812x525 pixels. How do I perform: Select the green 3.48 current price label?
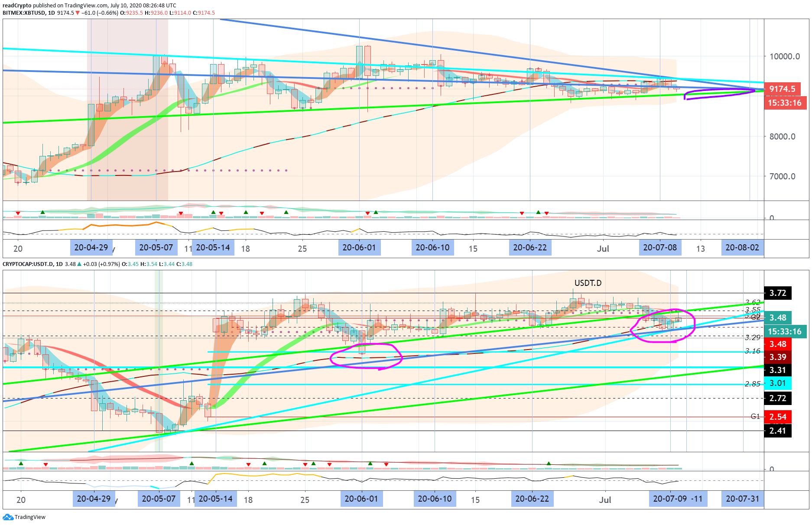pos(778,318)
